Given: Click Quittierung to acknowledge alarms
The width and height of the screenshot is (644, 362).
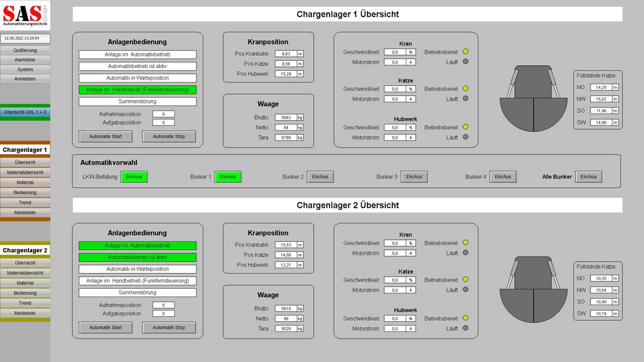Looking at the screenshot, I should (x=25, y=50).
